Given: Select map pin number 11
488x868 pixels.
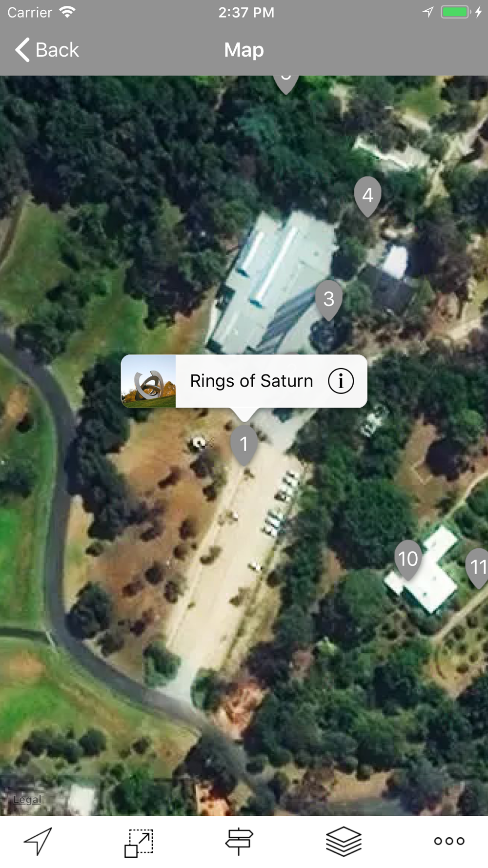Looking at the screenshot, I should pyautogui.click(x=478, y=568).
